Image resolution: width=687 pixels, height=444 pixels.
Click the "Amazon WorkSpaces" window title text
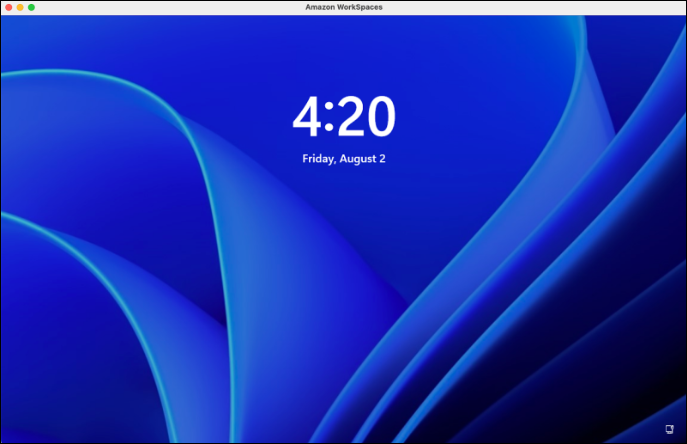coord(343,7)
